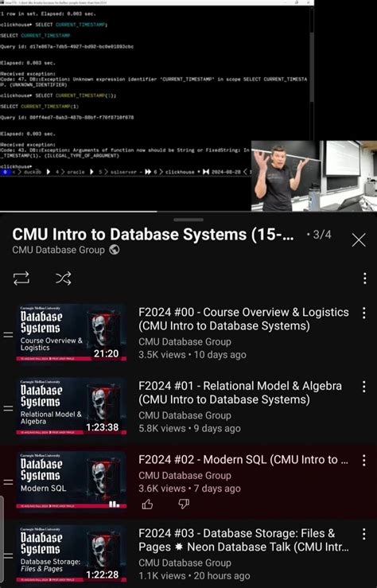Dislike the Modern SQL video
The width and height of the screenshot is (377, 588).
[184, 504]
